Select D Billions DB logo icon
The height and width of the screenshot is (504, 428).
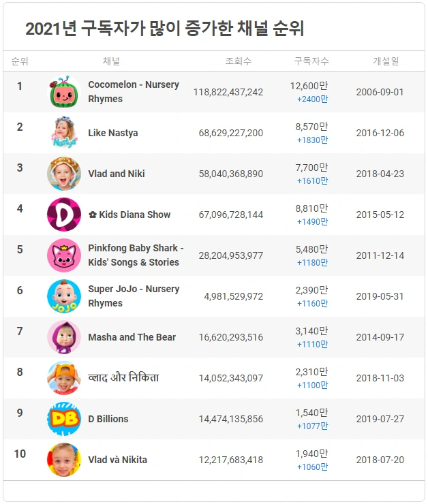[64, 419]
